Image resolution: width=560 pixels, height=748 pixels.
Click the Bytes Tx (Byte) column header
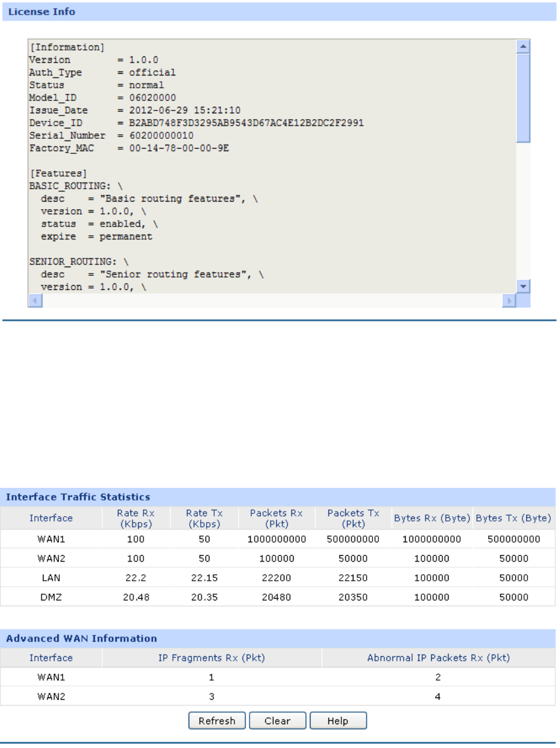click(514, 518)
